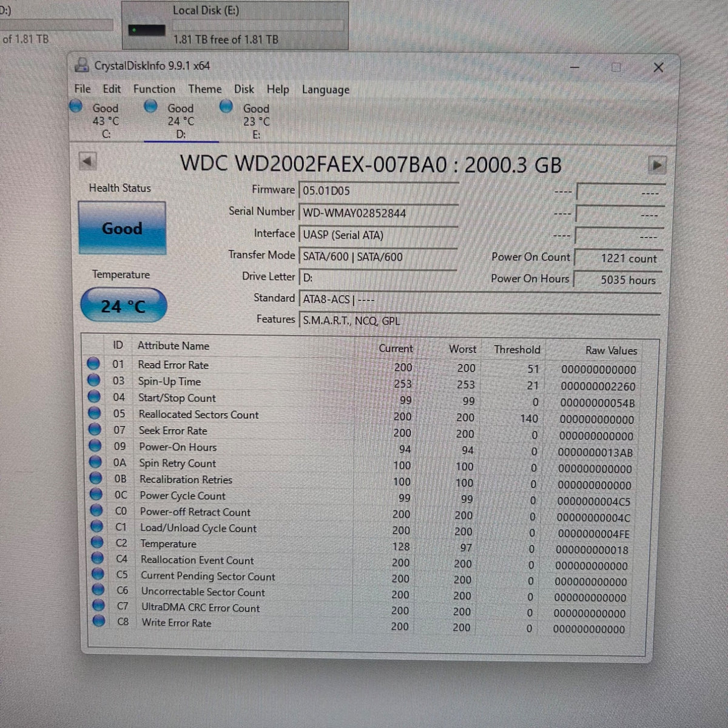728x728 pixels.
Task: Open the Disk menu
Action: click(x=244, y=89)
